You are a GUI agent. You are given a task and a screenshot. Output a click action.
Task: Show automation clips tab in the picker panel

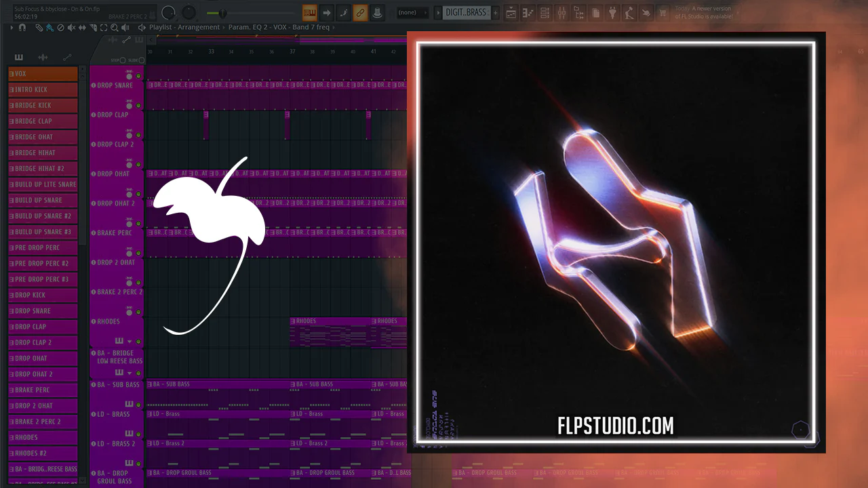67,58
